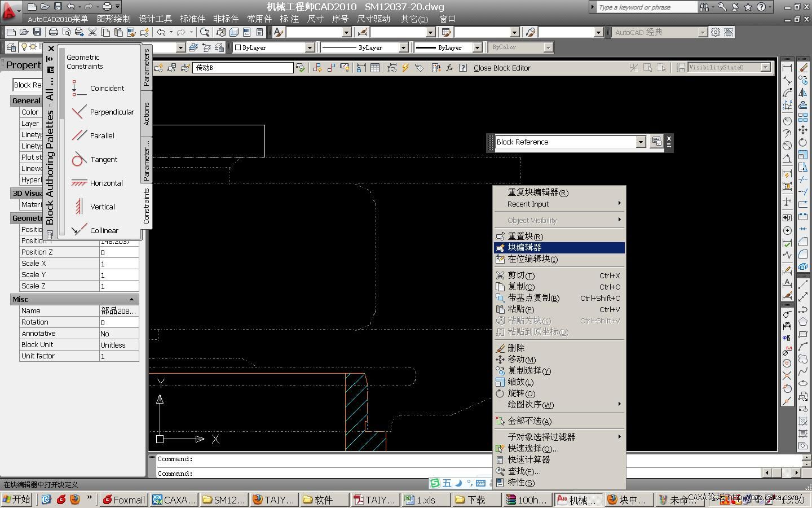Open the Parameters Manager fx icon
The height and width of the screenshot is (508, 812).
(x=449, y=68)
